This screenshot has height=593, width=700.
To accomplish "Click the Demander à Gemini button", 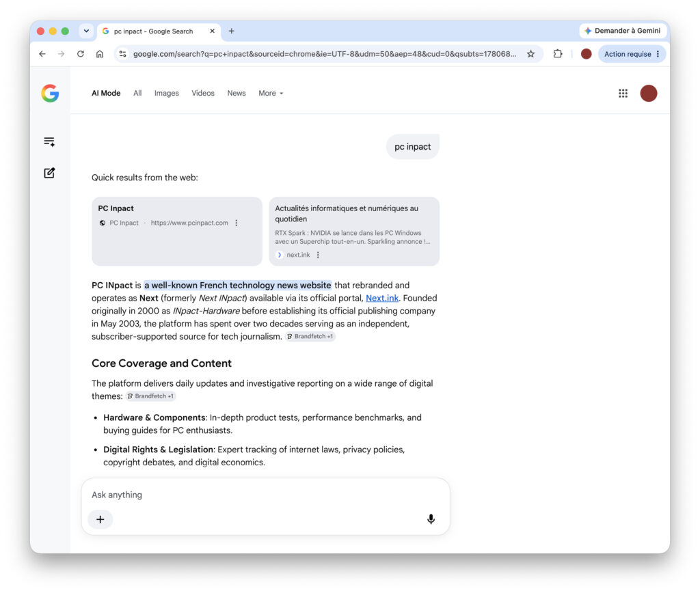I will pos(622,31).
